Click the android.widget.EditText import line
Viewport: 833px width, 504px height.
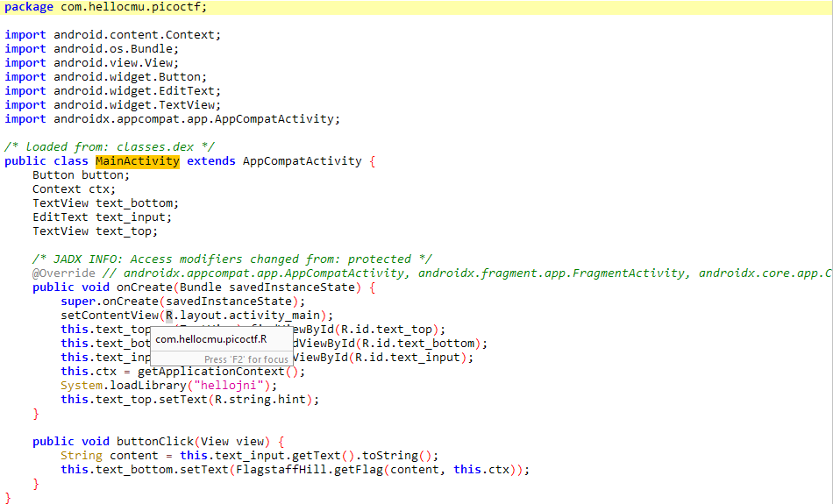pyautogui.click(x=137, y=91)
